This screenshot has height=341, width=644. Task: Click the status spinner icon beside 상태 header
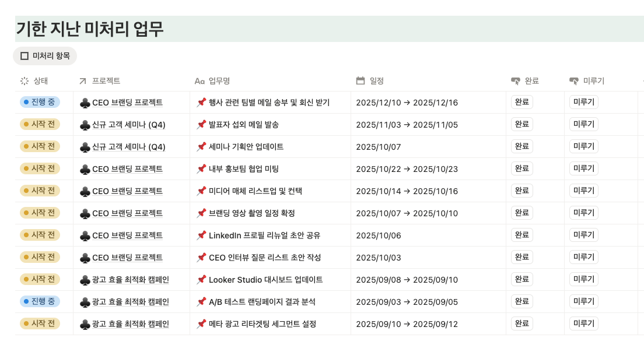23,81
